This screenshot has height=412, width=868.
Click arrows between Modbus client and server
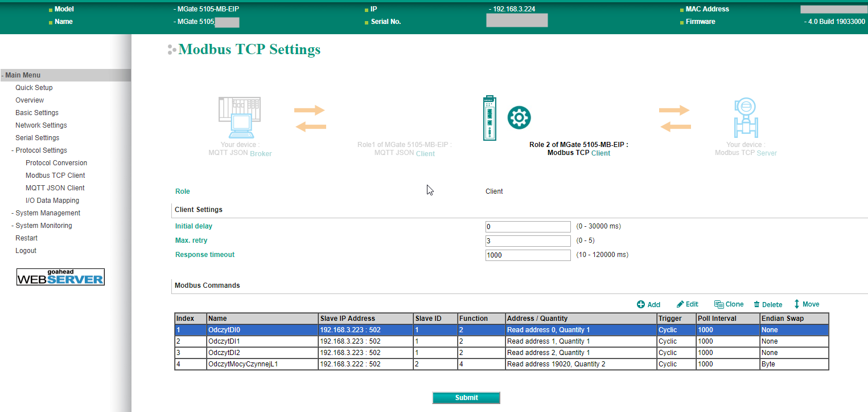click(x=675, y=119)
